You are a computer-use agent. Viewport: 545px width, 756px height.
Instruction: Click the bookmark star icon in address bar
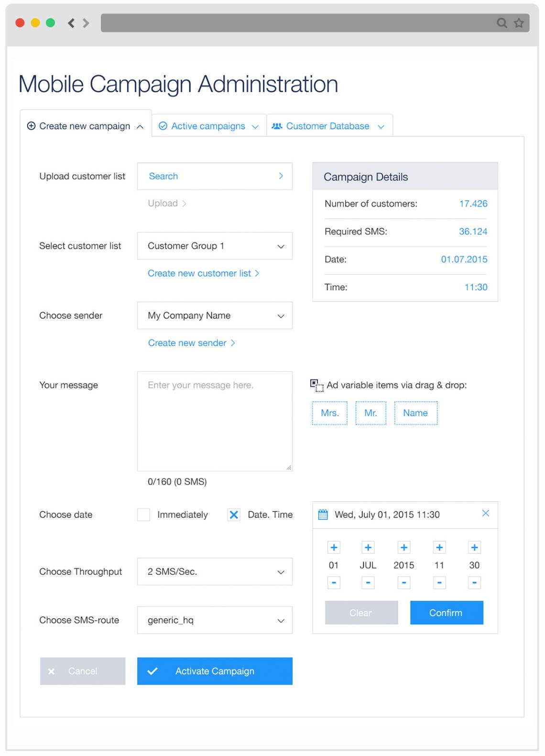coord(519,23)
